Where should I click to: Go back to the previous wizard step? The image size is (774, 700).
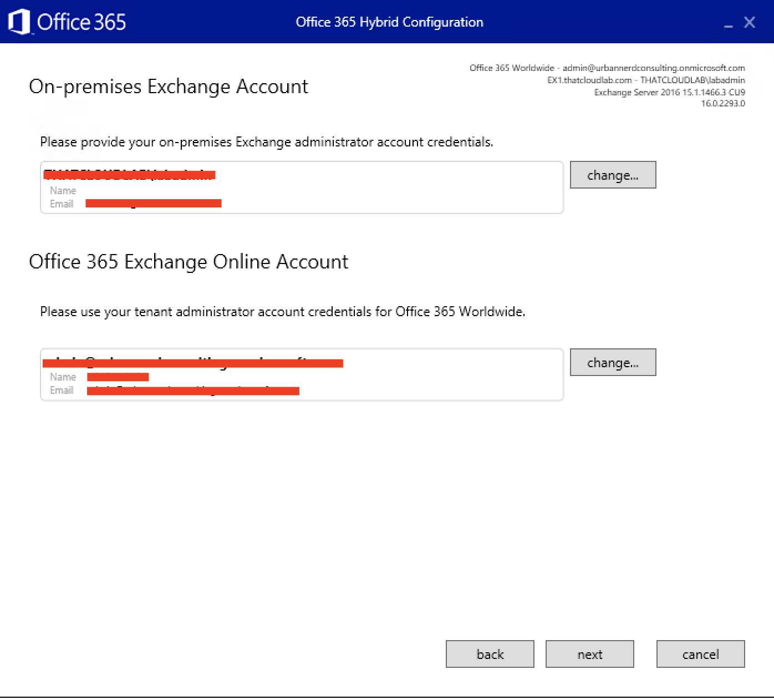pos(490,655)
